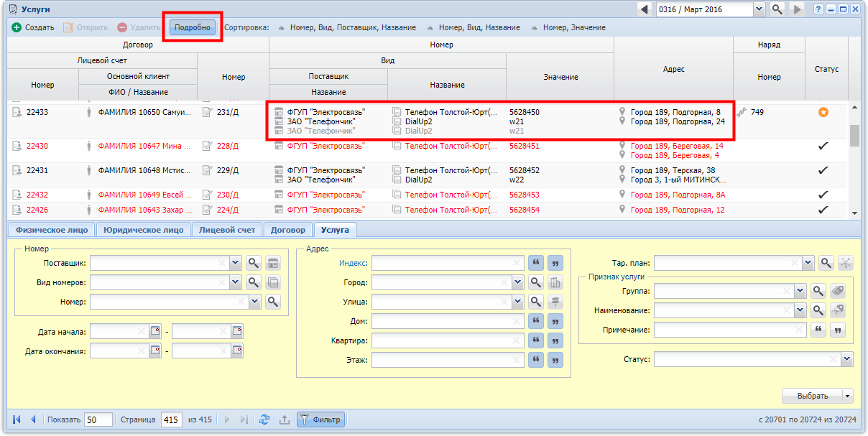The width and height of the screenshot is (868, 436).
Task: Click number-type card icon beside Вид номеров
Action: click(273, 282)
